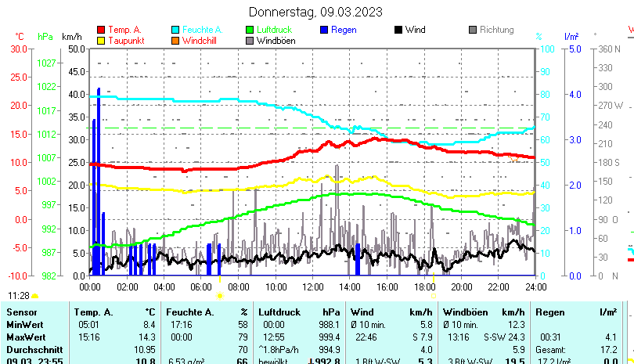634x364 pixels.
Task: Click the gray Richtung legend square
Action: pyautogui.click(x=473, y=30)
